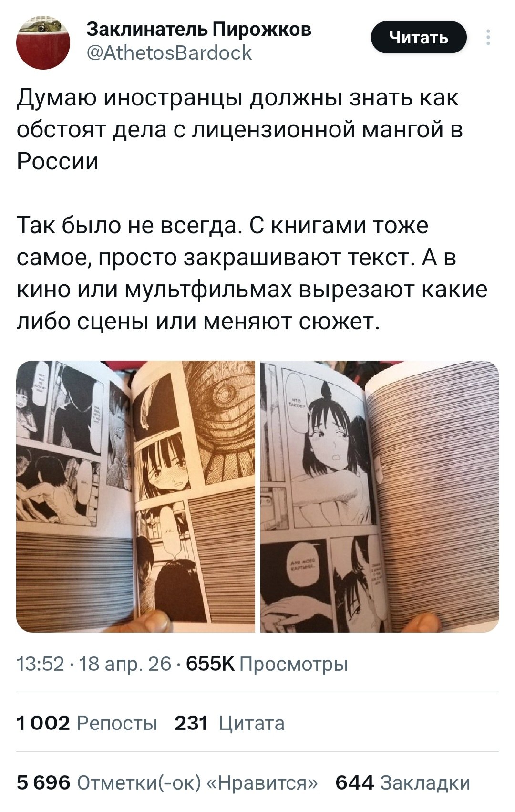This screenshot has width=515, height=812.
Task: Click the 644 Закладки bookmarks count
Action: coord(403,783)
